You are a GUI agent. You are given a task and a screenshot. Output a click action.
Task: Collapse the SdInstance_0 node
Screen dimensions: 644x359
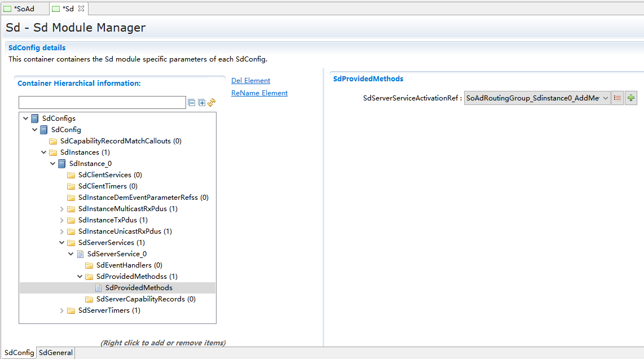pyautogui.click(x=53, y=164)
